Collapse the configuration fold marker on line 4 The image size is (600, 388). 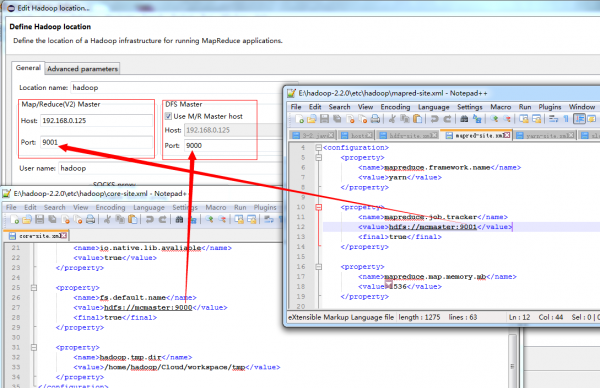pyautogui.click(x=318, y=147)
